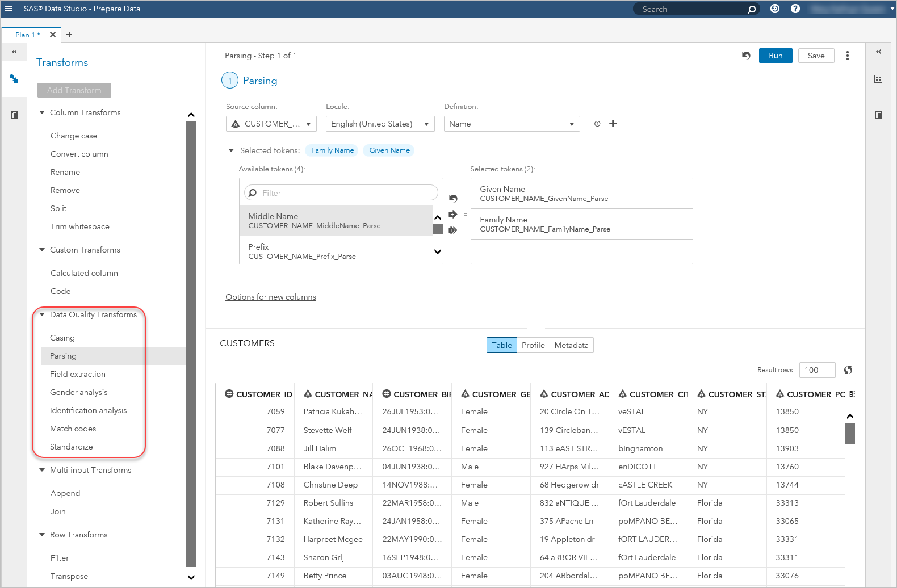The height and width of the screenshot is (588, 897).
Task: Open the hamburger application menu
Action: point(9,9)
